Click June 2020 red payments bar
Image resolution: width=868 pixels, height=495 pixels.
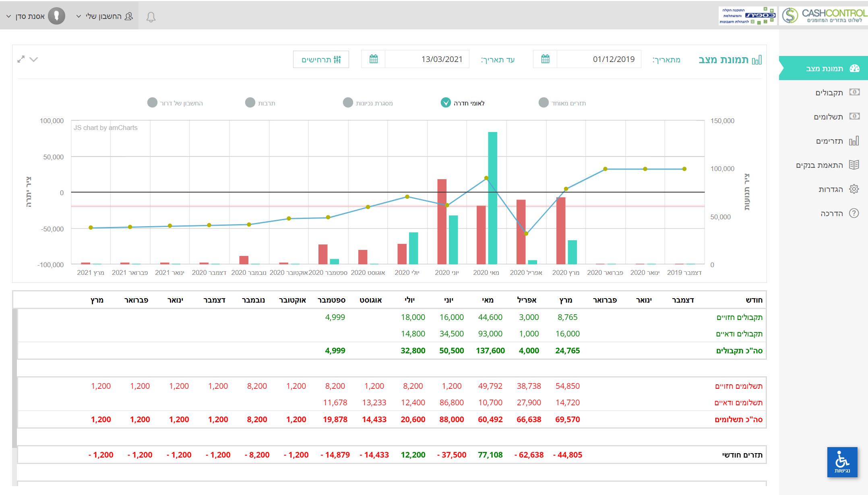tap(442, 222)
